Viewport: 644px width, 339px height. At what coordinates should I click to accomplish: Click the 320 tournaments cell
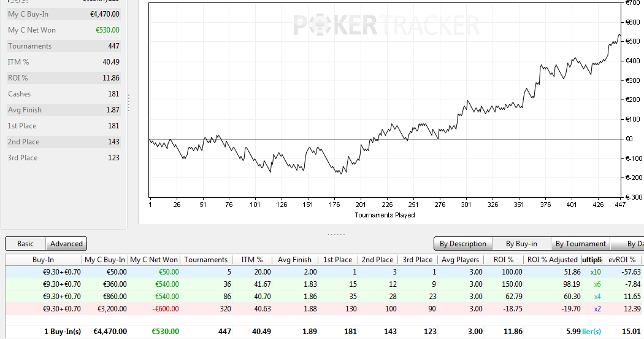226,309
